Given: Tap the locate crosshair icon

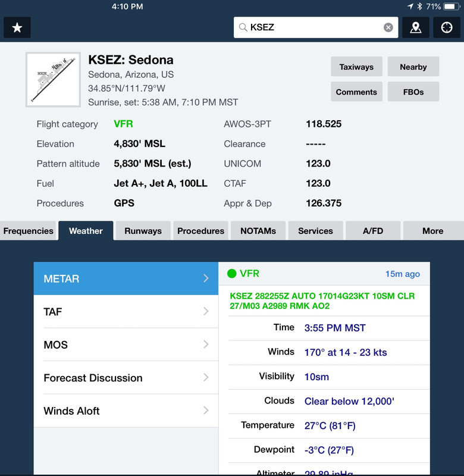Looking at the screenshot, I should tap(446, 27).
